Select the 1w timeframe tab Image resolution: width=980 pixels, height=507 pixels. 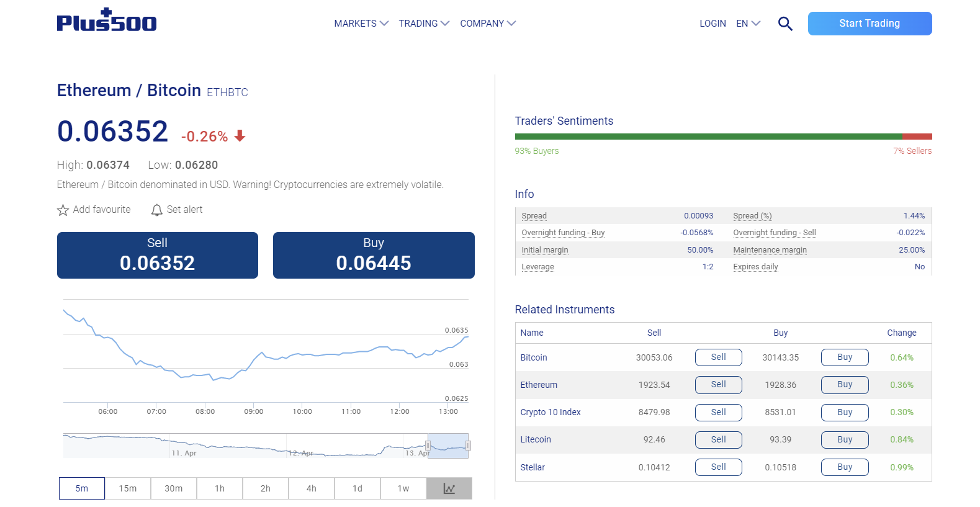point(403,488)
